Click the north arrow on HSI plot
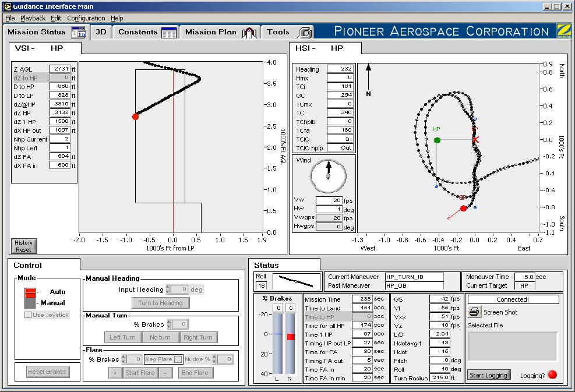The height and width of the screenshot is (392, 575). coord(368,76)
